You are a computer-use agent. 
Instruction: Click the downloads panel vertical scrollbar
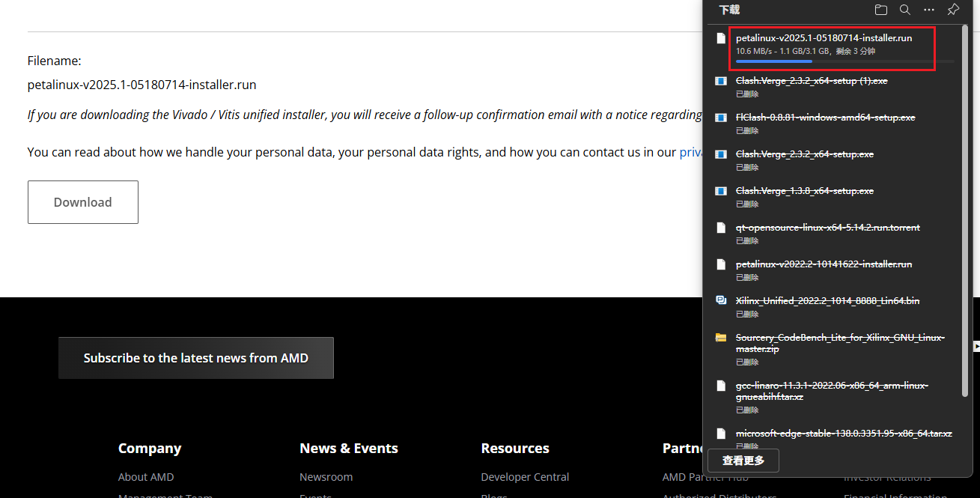tap(965, 210)
